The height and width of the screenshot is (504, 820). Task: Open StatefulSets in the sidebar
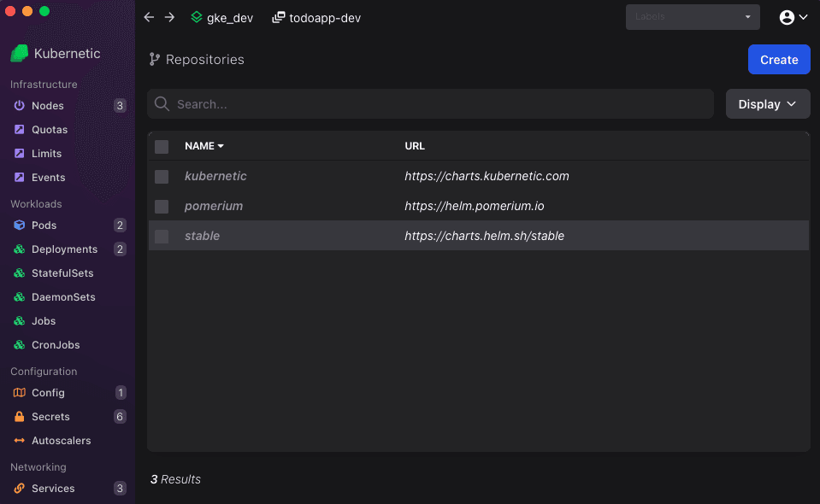(62, 273)
